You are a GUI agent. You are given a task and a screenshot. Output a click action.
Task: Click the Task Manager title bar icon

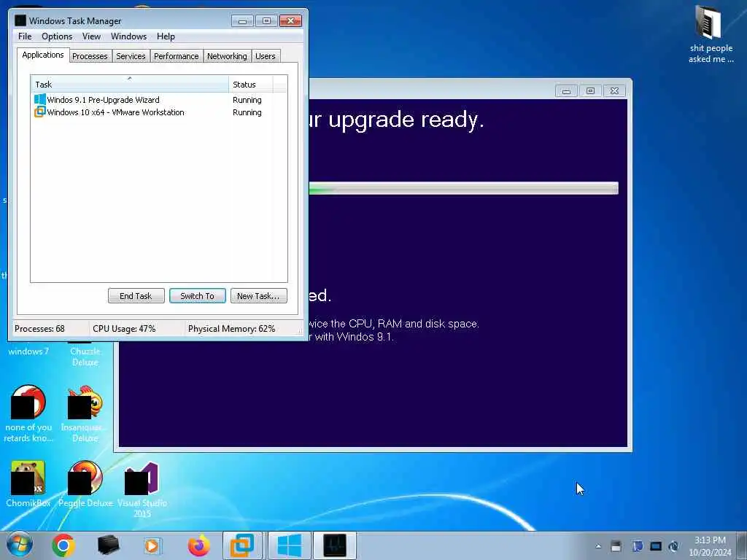click(20, 20)
